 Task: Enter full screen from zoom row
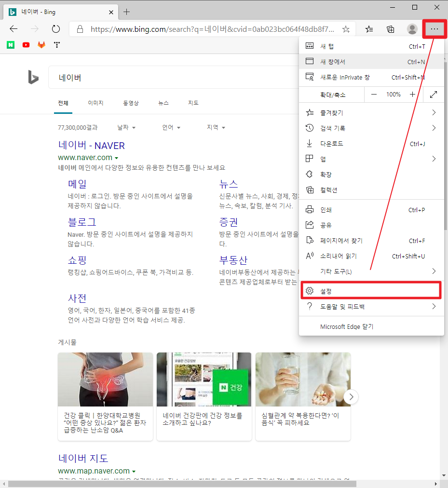[x=434, y=95]
